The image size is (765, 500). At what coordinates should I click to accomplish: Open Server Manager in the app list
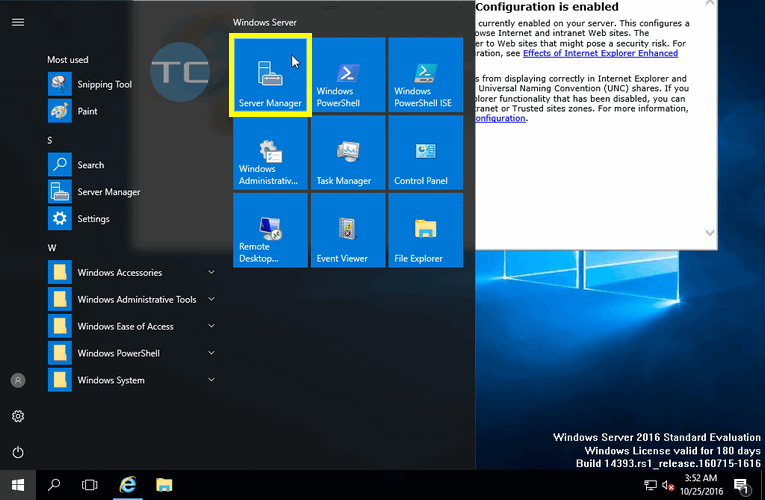click(133, 192)
